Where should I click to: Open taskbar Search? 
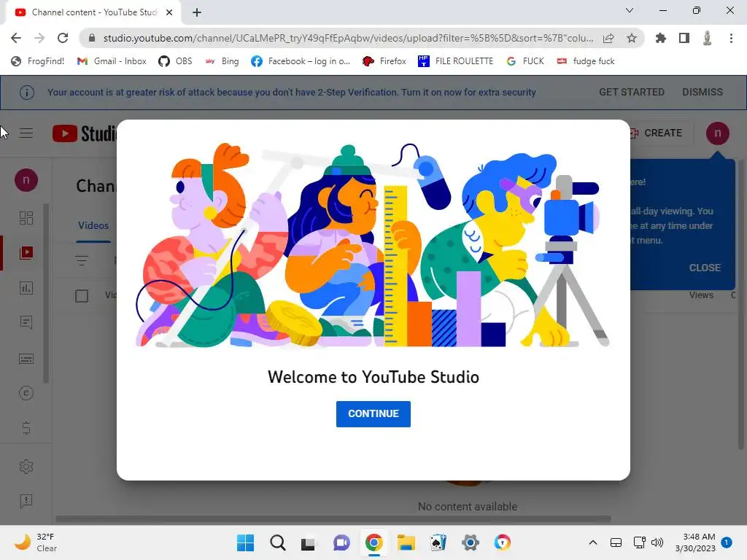(x=278, y=542)
